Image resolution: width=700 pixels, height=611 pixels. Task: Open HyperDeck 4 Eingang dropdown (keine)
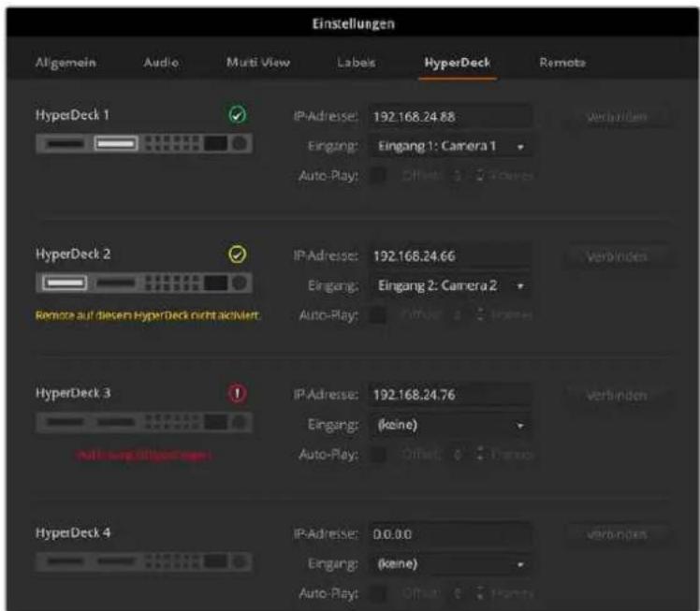tap(450, 563)
